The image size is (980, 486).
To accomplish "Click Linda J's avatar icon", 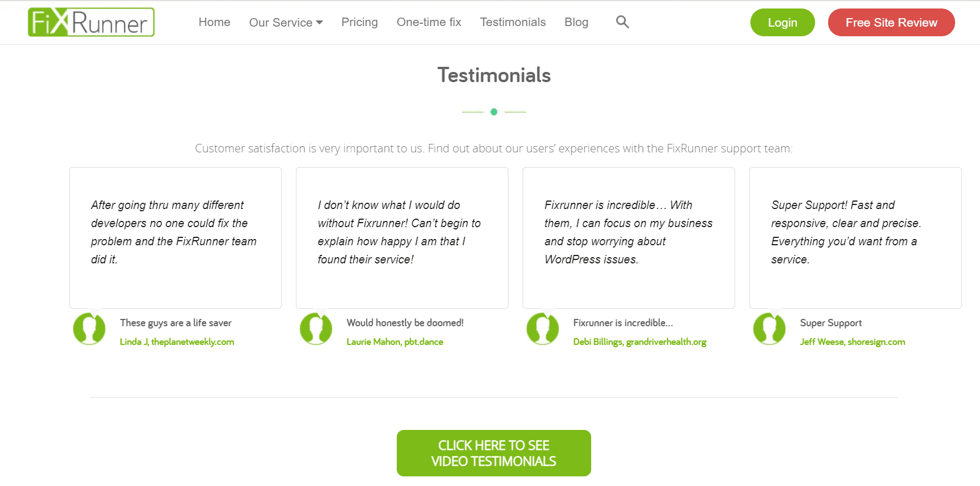I will pos(89,329).
